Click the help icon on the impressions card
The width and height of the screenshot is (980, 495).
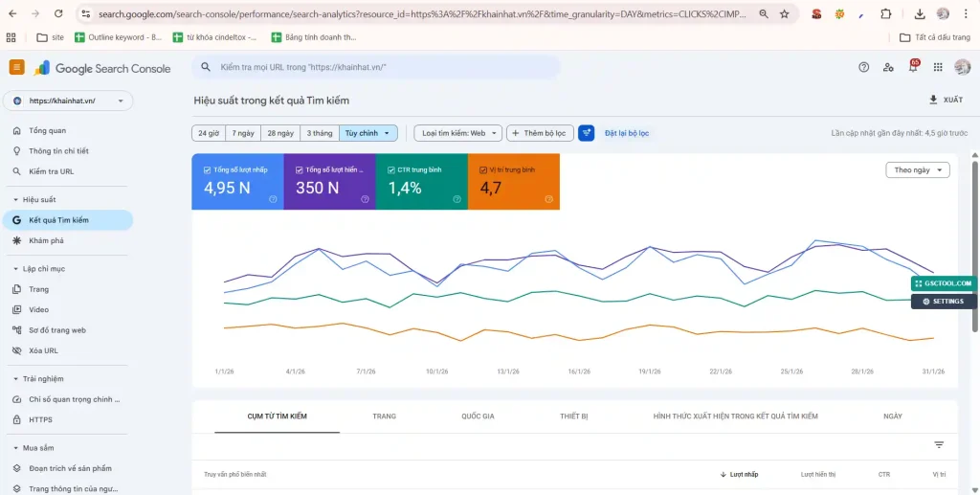(x=365, y=199)
